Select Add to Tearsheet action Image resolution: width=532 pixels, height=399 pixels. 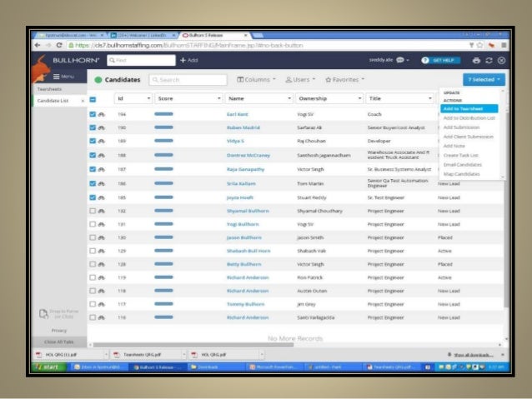click(x=469, y=108)
